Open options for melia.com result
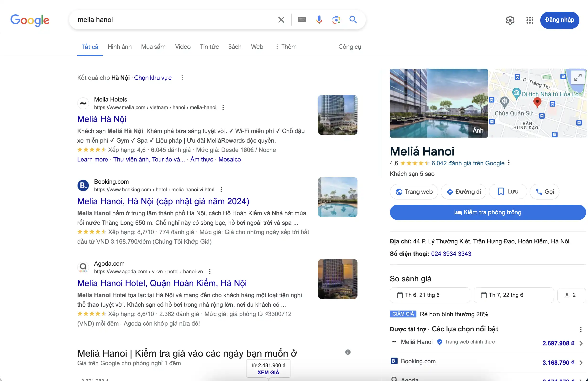Screen dimensions: 588x381 coord(223,107)
